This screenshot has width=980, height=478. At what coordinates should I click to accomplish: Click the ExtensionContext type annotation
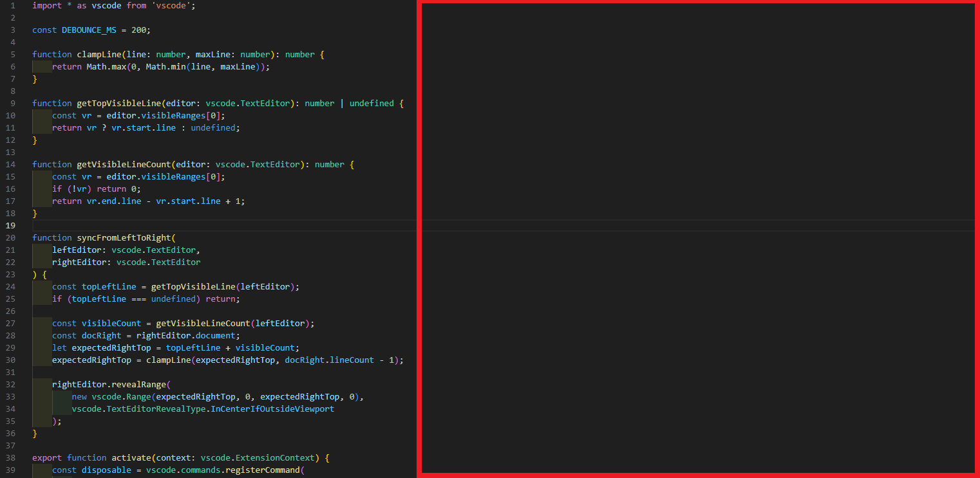tap(275, 458)
